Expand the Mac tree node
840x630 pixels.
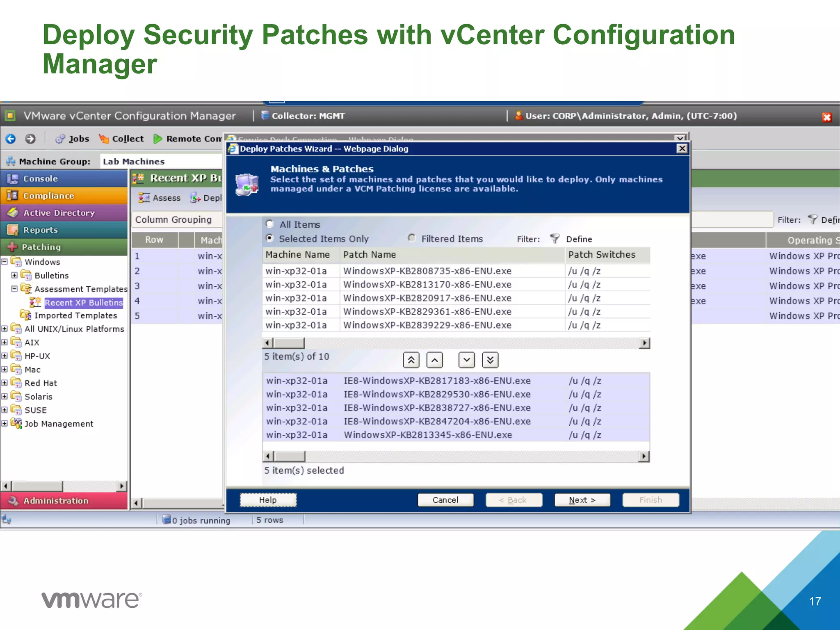[x=5, y=369]
